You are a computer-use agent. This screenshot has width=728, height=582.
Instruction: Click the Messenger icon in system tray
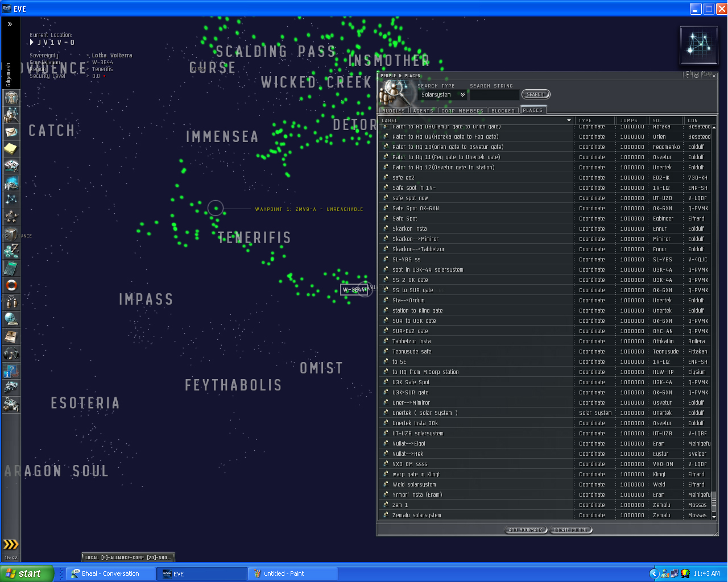click(664, 573)
